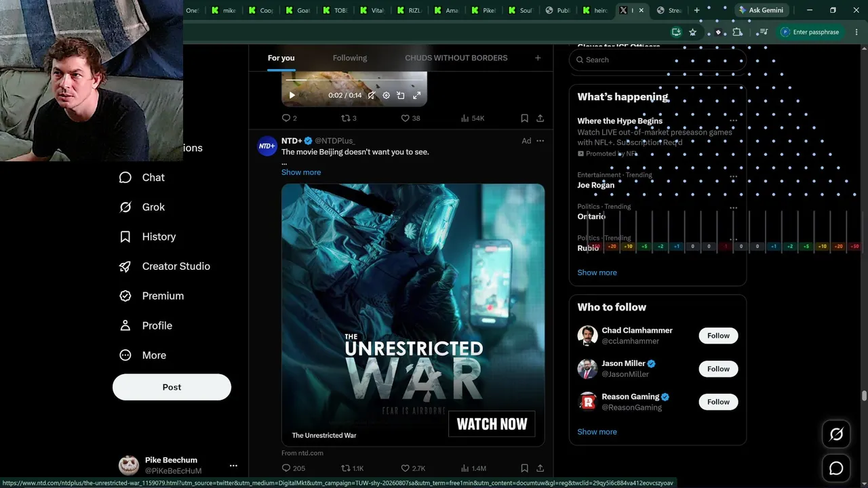868x488 pixels.
Task: Unmute the video player
Action: click(371, 96)
